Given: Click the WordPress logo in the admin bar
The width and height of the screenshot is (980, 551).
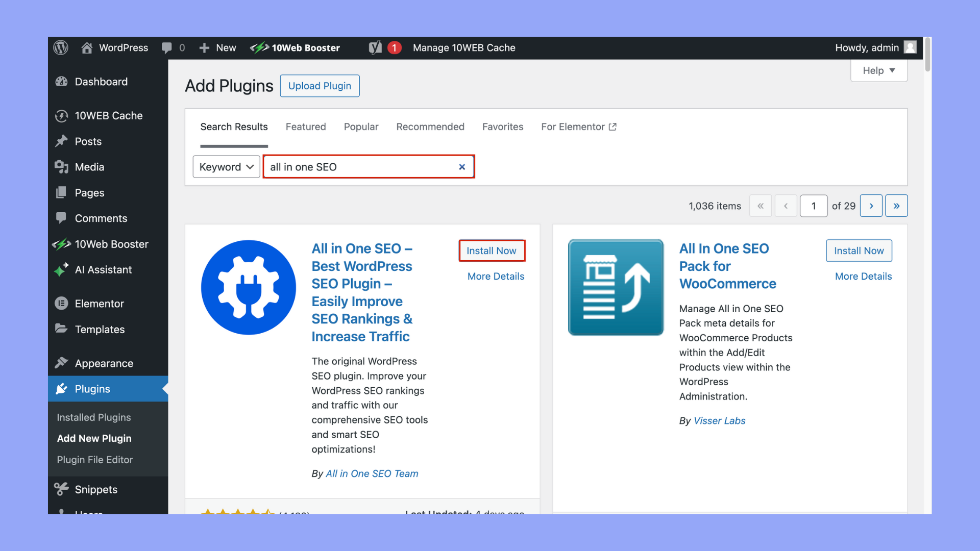Looking at the screenshot, I should [61, 47].
